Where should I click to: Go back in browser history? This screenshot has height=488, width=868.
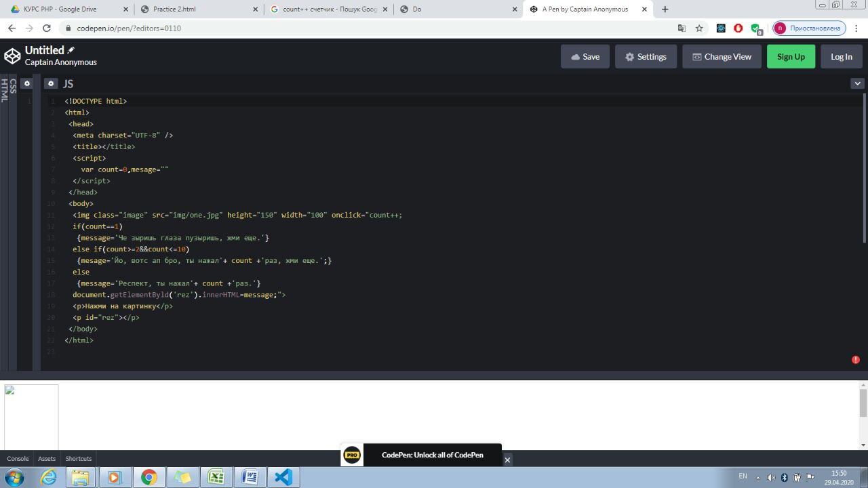(12, 28)
